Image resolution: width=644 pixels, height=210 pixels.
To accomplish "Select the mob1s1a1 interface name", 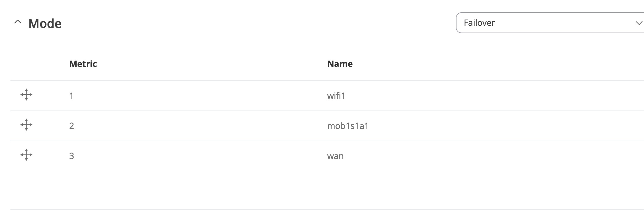I will (x=348, y=126).
